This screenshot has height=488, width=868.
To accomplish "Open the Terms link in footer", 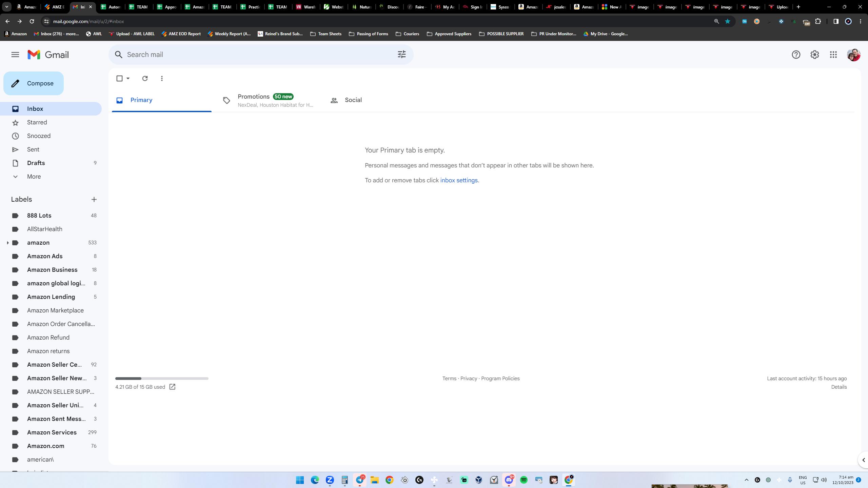I will (449, 379).
